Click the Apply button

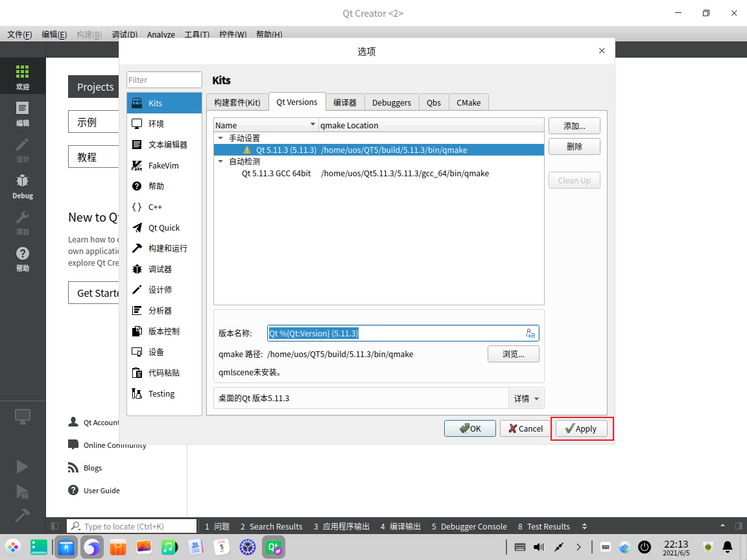coord(580,428)
